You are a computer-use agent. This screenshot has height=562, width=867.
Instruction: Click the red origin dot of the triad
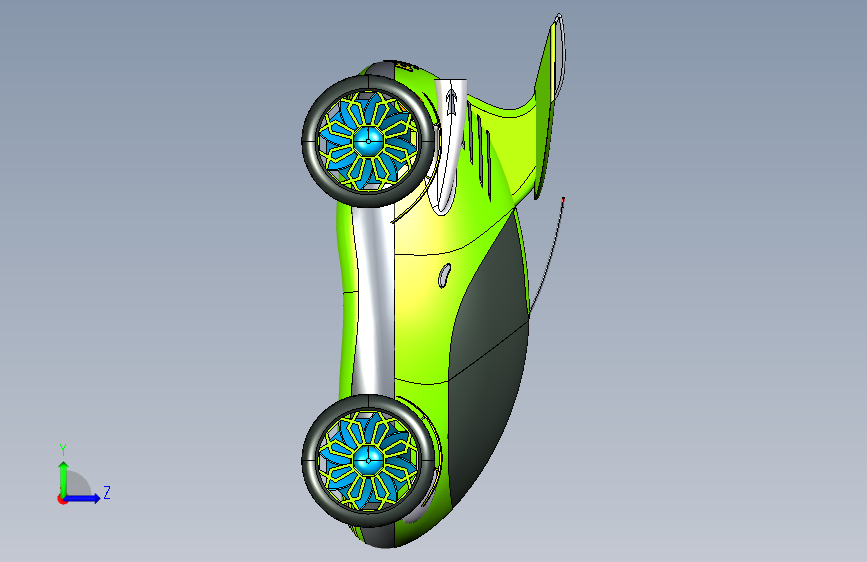[61, 499]
